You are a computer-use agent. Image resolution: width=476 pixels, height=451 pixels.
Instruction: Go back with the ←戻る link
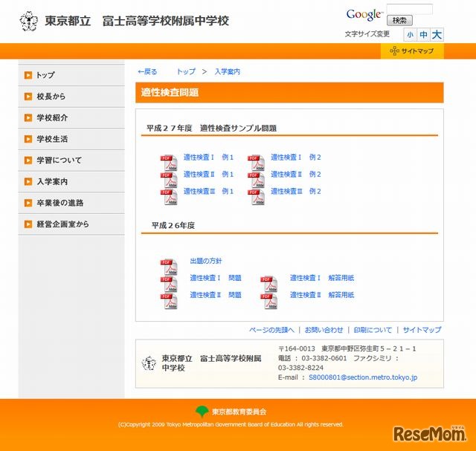coord(147,71)
